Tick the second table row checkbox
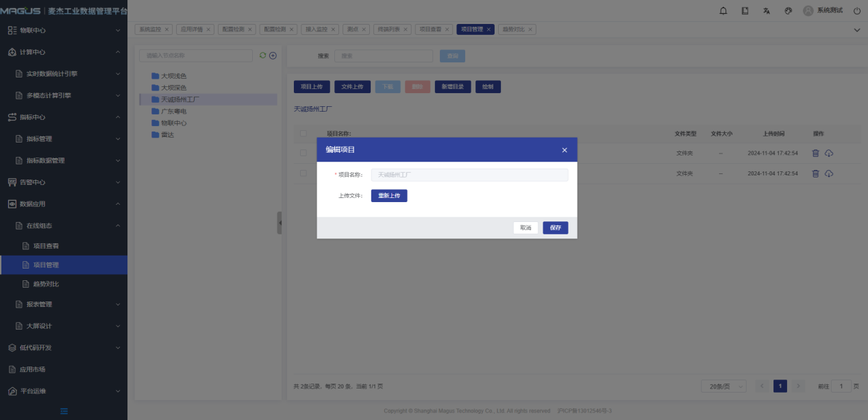The image size is (868, 420). click(303, 173)
